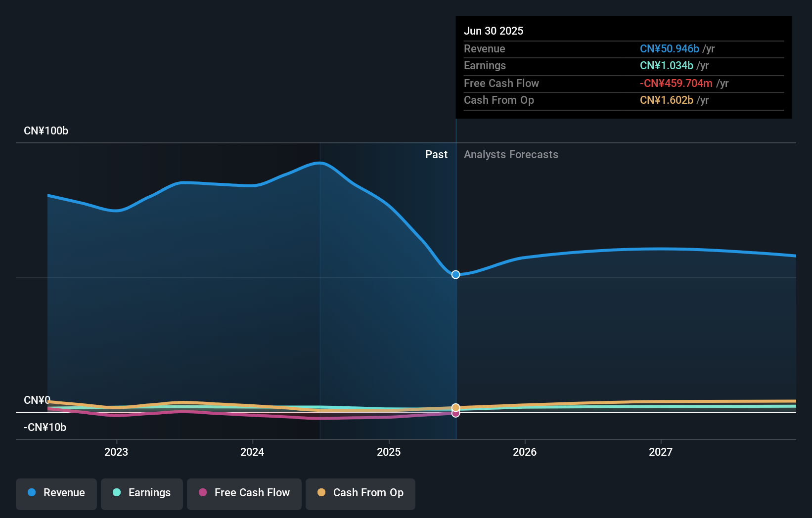Click the Free Cash Flow marker below axis

point(455,414)
